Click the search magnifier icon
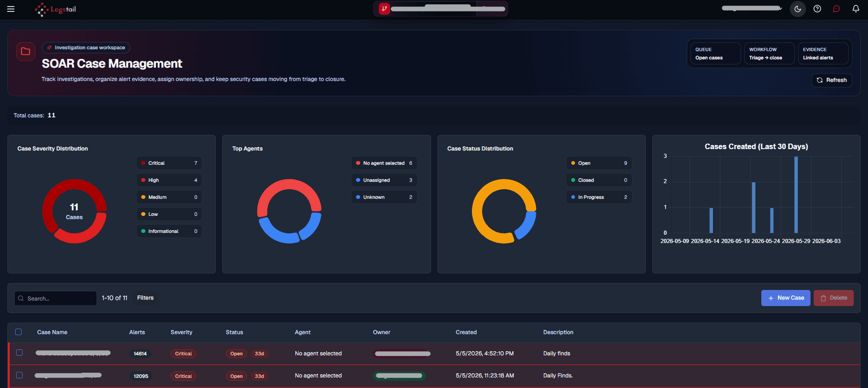 click(x=21, y=298)
